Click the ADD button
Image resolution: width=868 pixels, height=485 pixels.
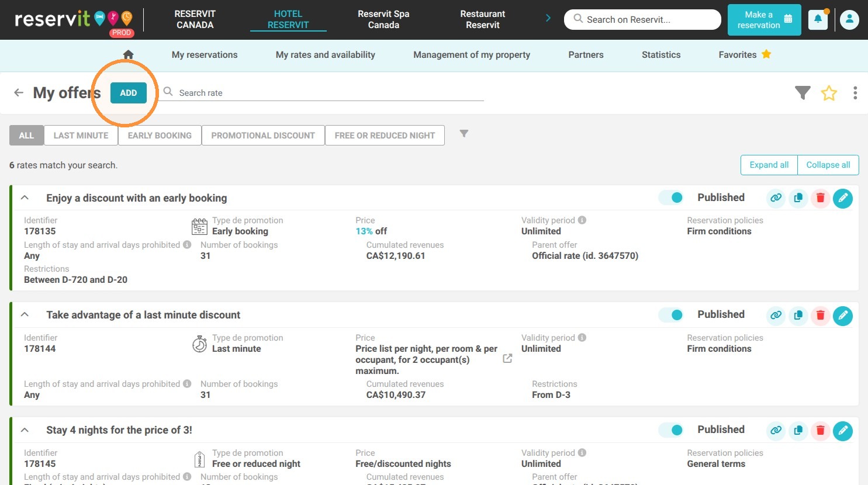(x=129, y=93)
